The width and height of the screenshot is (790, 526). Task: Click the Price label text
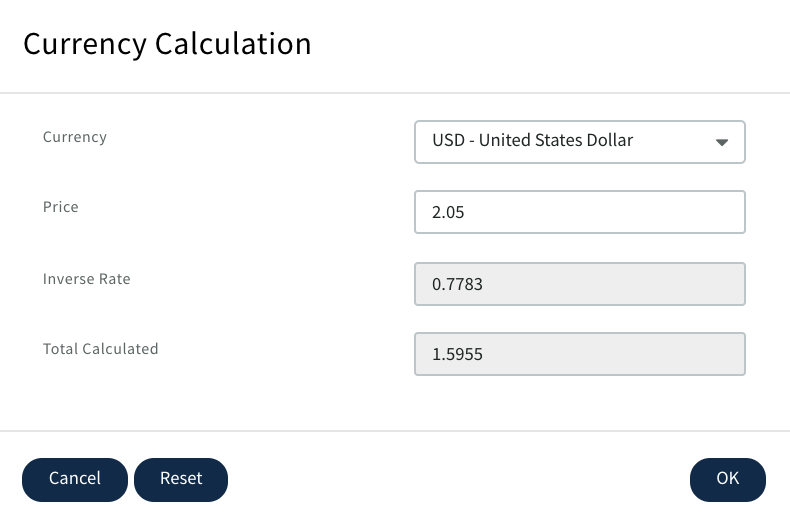coord(60,207)
